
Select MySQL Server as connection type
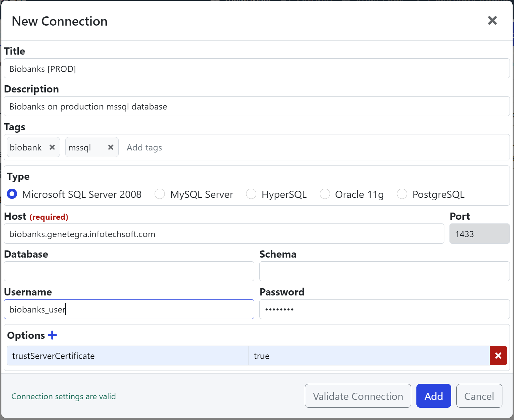pyautogui.click(x=160, y=194)
